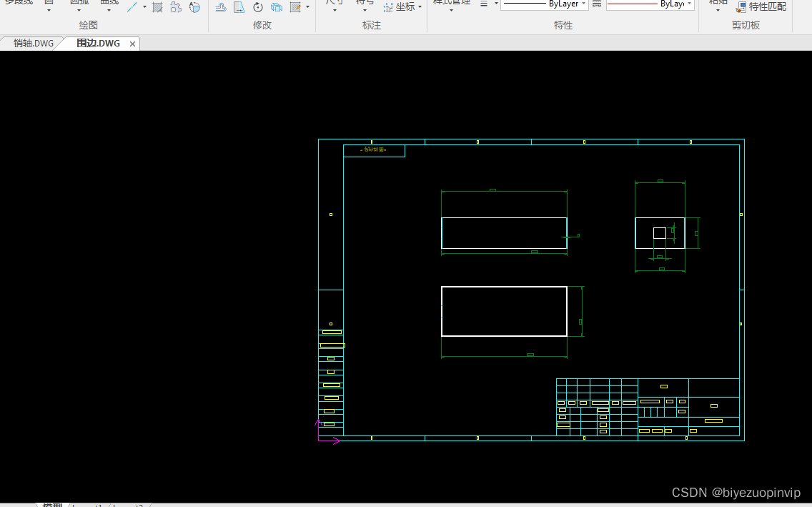Image resolution: width=812 pixels, height=507 pixels.
Task: Click the 坐标 coordinate dimension icon
Action: click(x=388, y=7)
